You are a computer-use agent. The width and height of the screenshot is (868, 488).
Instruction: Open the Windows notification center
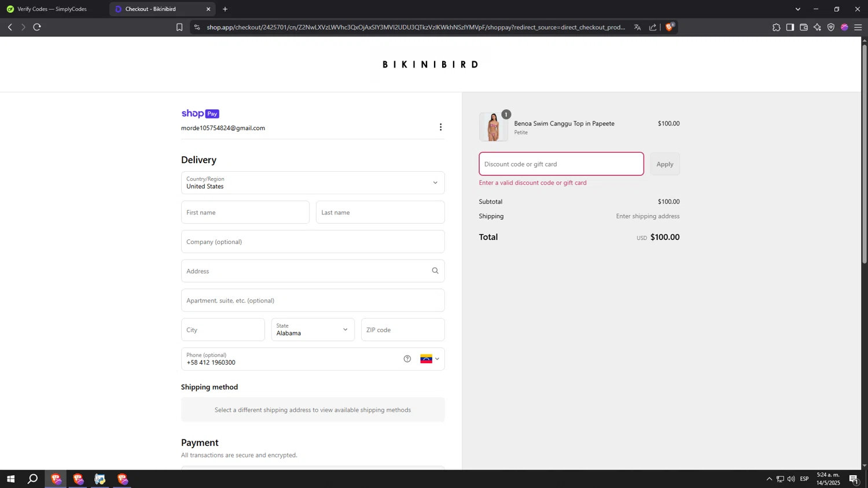click(854, 479)
